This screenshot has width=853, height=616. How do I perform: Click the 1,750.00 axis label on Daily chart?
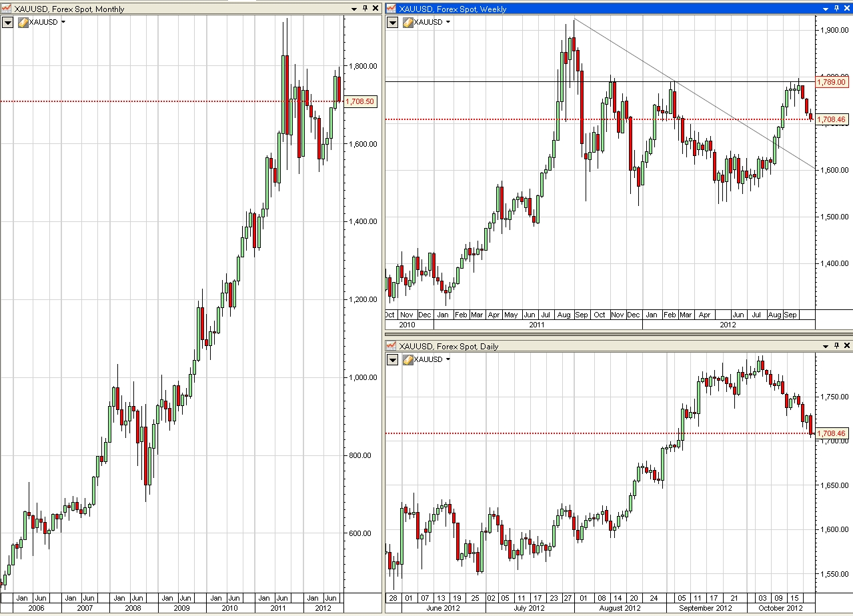(834, 397)
